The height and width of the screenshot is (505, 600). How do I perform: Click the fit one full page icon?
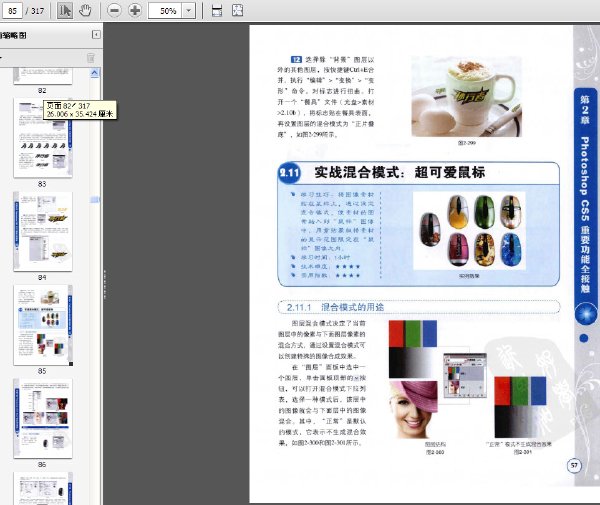(238, 10)
